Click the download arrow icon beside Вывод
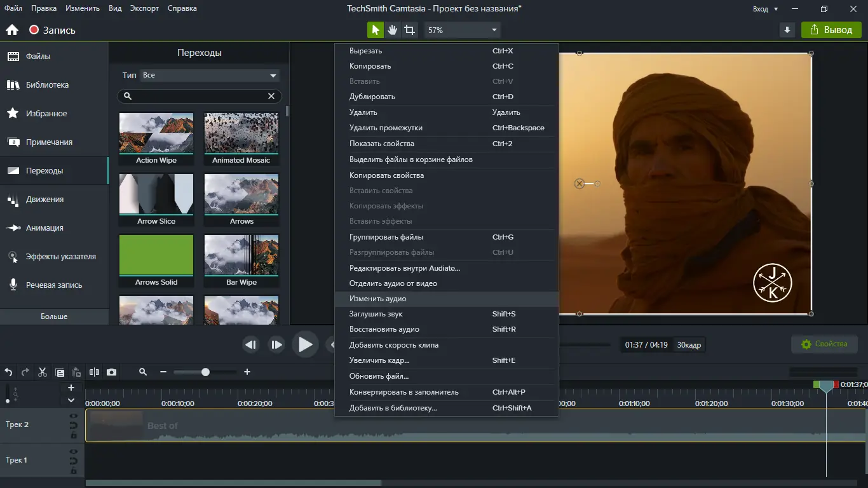The height and width of the screenshot is (488, 868). coord(787,30)
